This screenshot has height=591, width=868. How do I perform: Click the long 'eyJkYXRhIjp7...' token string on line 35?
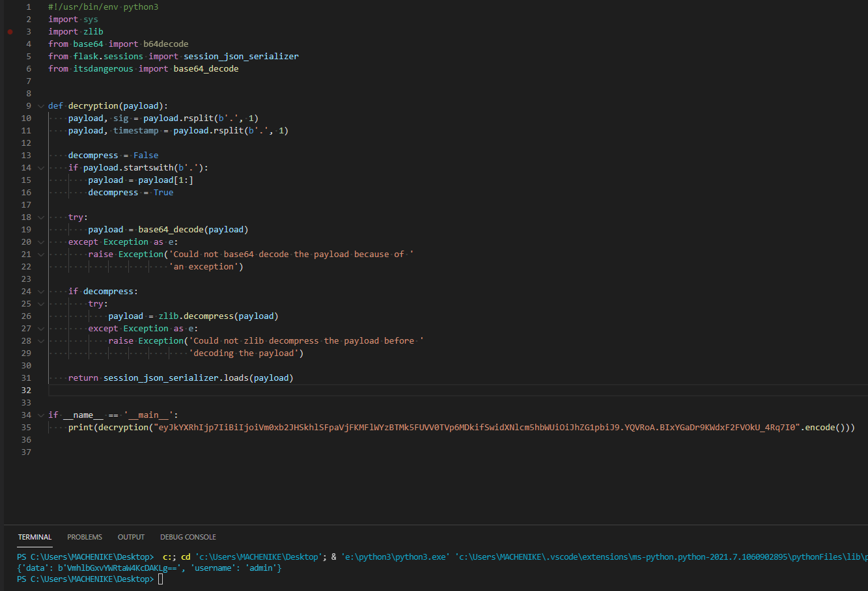(476, 427)
